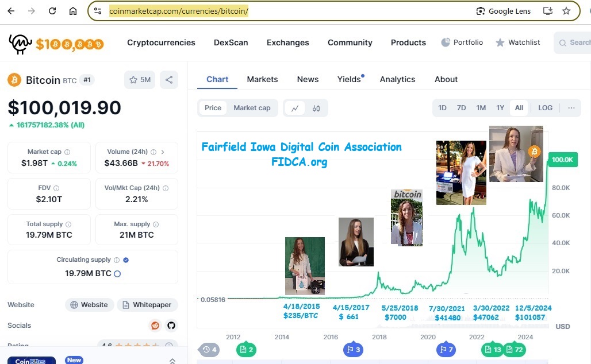This screenshot has width=591, height=364.
Task: Click the $100,000 promo banner
Action: pos(70,44)
